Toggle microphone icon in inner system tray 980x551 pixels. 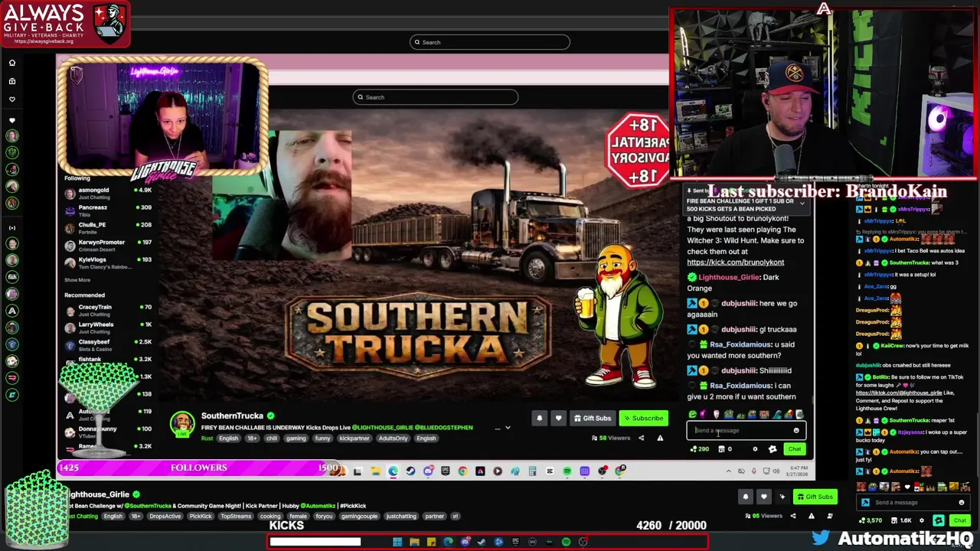pyautogui.click(x=753, y=471)
